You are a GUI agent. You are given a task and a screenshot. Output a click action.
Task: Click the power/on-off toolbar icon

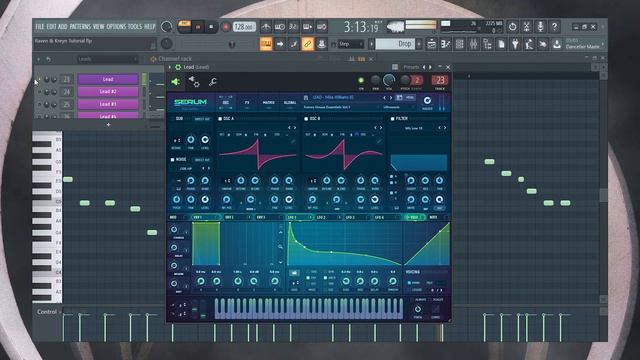tap(512, 27)
